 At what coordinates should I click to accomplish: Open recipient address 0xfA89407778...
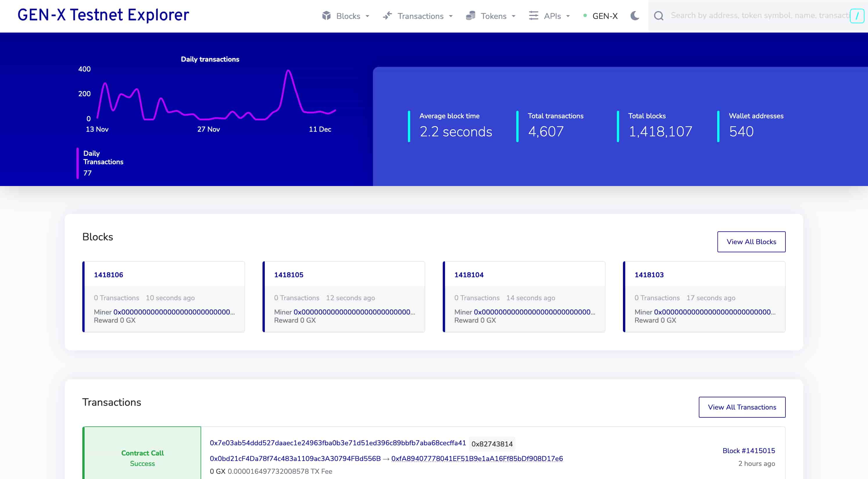tap(477, 458)
